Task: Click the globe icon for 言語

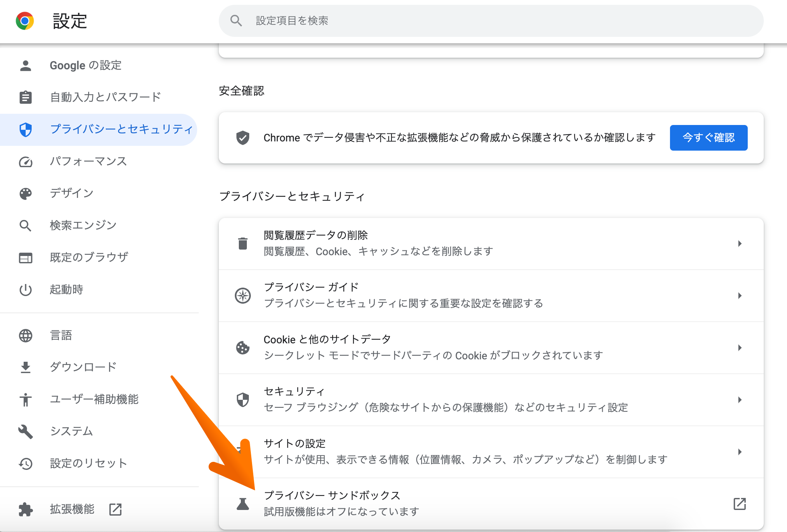Action: (26, 335)
